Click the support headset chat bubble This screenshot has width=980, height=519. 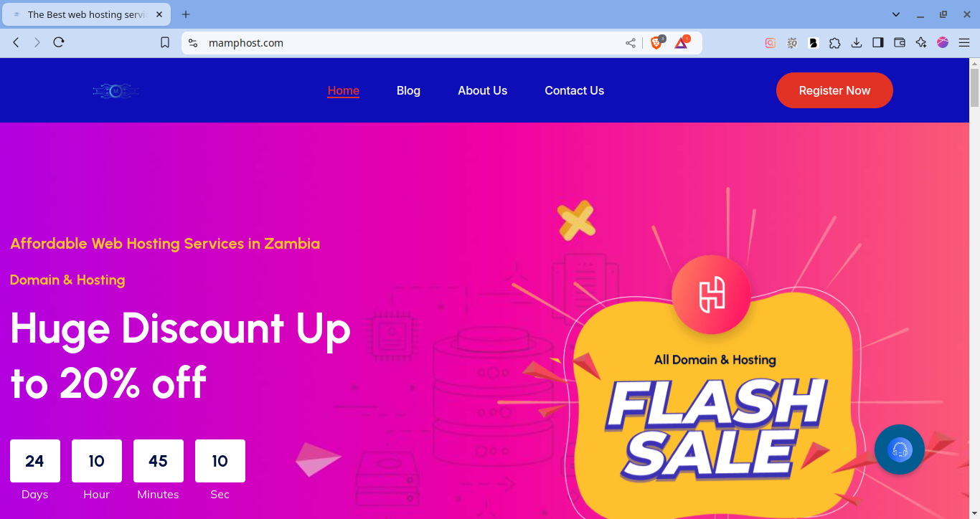point(900,449)
